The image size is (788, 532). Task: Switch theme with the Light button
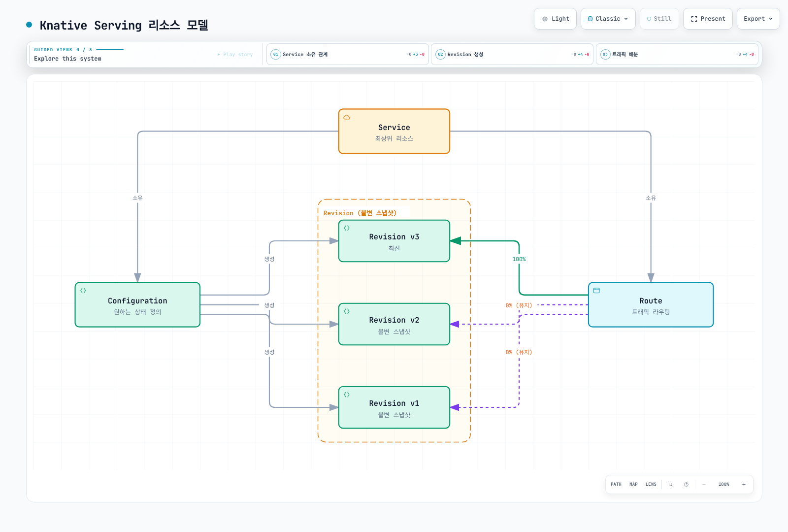pyautogui.click(x=555, y=19)
